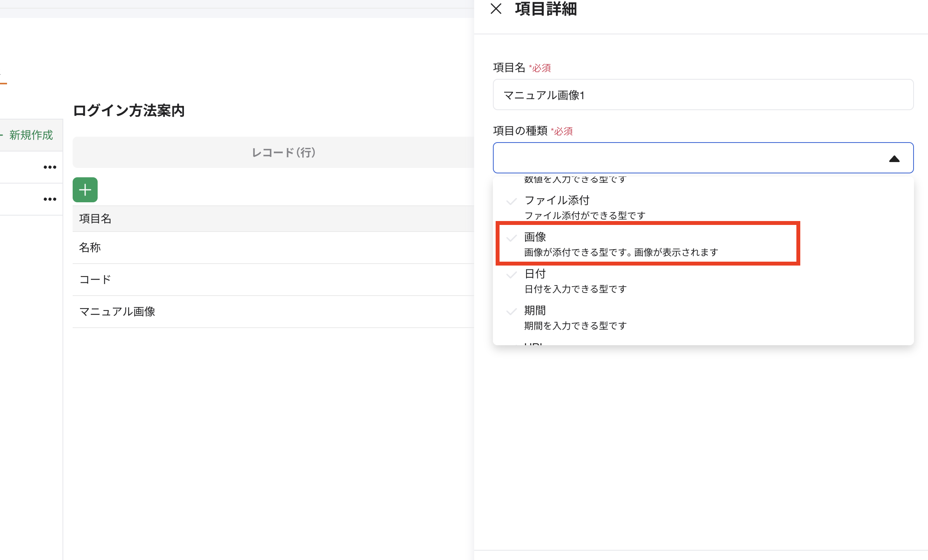The image size is (928, 560).
Task: Click the 項目名 text input field
Action: [x=703, y=95]
